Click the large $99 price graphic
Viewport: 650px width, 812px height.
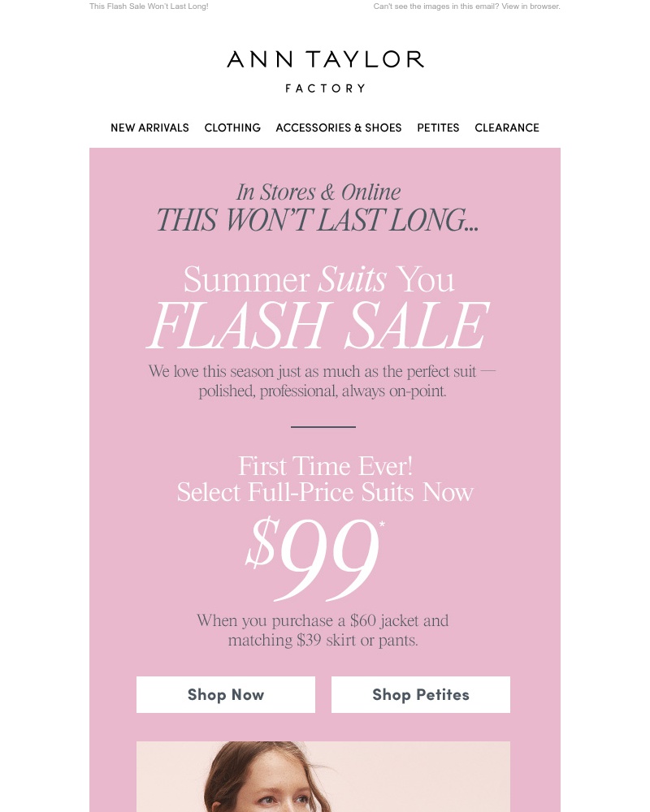[315, 557]
